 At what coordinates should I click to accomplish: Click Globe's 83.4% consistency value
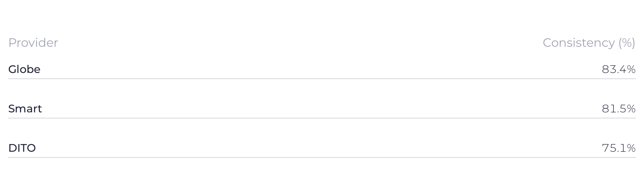[x=619, y=69]
